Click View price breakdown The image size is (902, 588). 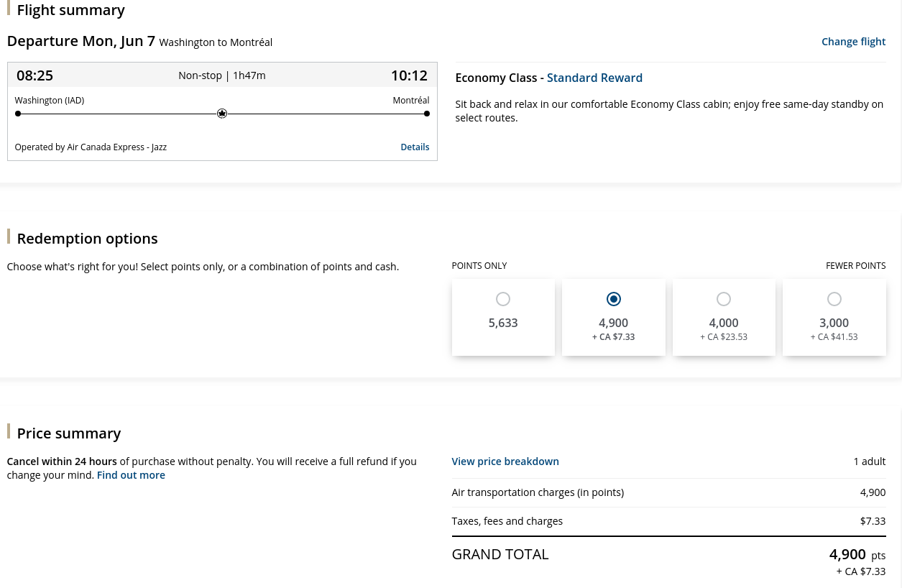[x=505, y=461]
